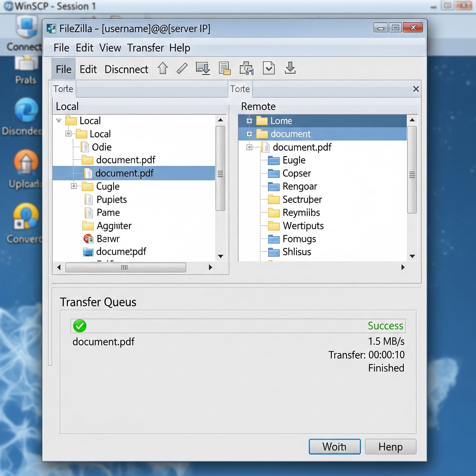Select the Wertiputs remote folder
The width and height of the screenshot is (476, 476).
click(x=303, y=226)
